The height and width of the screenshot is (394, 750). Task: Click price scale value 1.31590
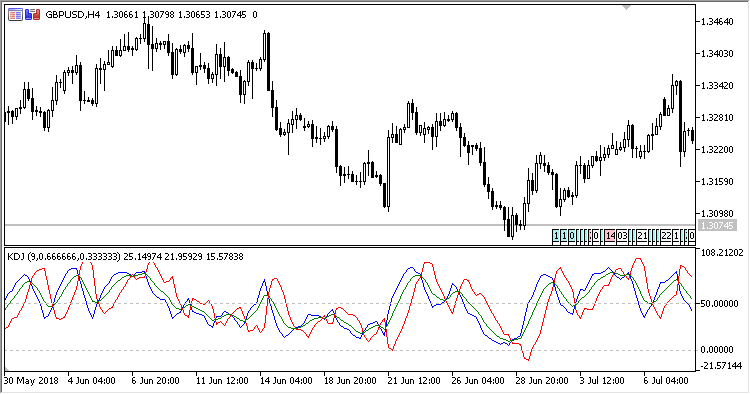point(717,182)
